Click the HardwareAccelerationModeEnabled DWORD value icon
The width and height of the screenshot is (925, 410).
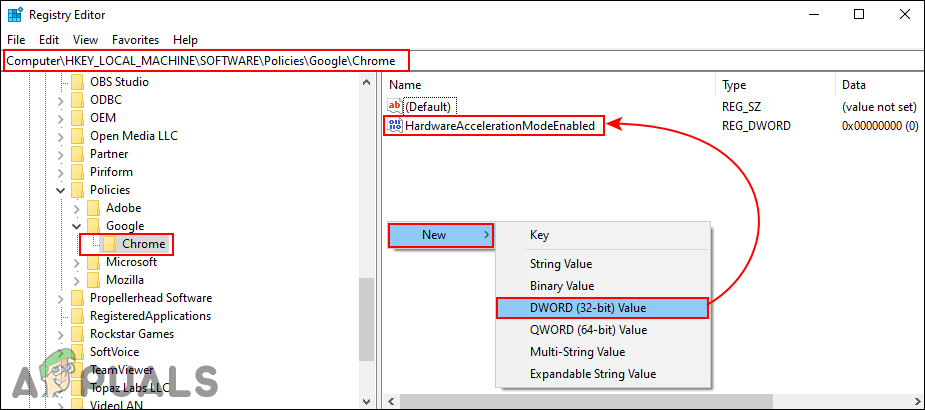[x=394, y=126]
